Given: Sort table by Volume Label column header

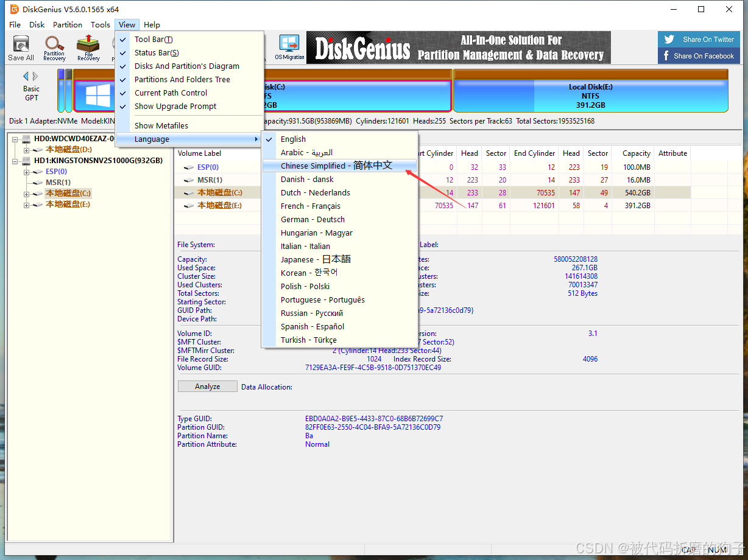Looking at the screenshot, I should pos(200,153).
